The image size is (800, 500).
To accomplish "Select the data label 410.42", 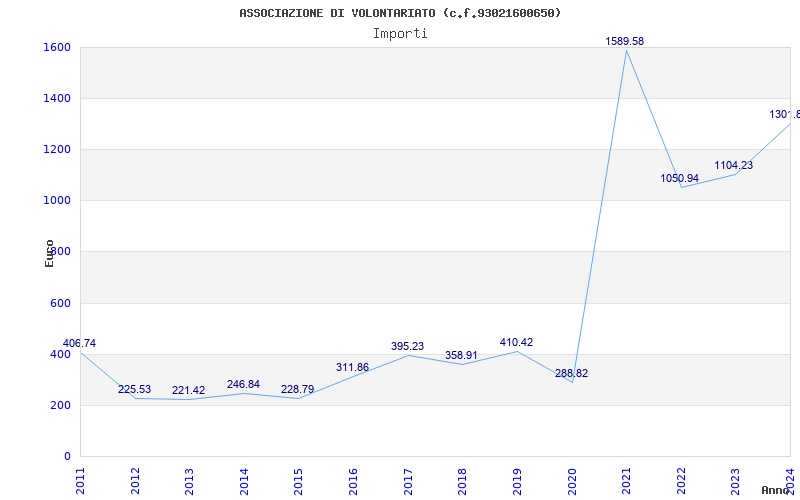I will tap(516, 342).
